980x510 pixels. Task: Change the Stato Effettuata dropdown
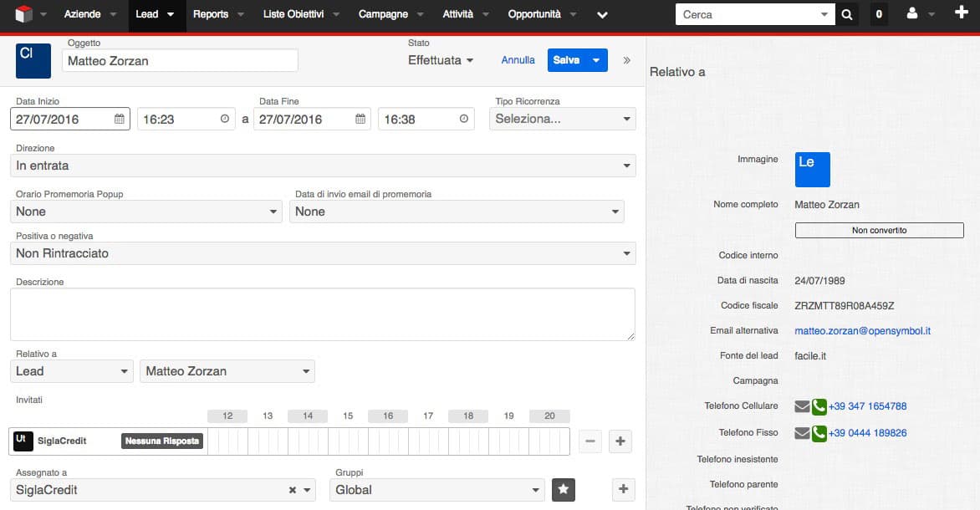(441, 60)
